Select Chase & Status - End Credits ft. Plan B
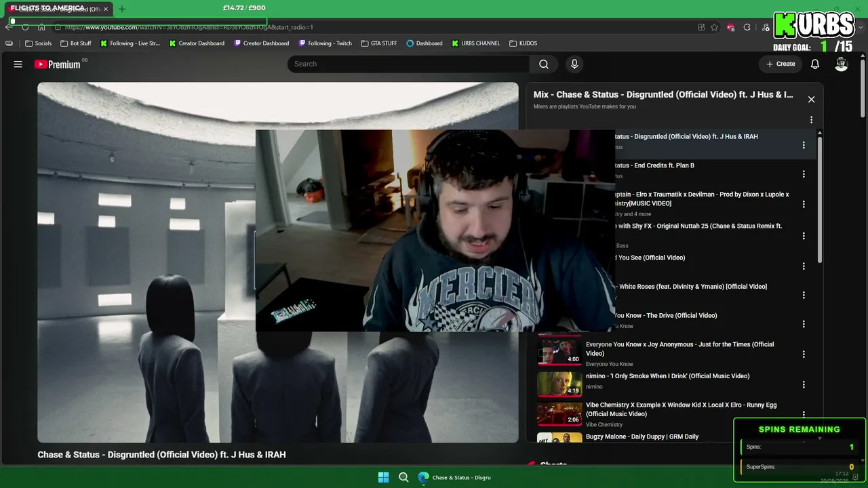Viewport: 868px width, 488px height. click(x=654, y=165)
